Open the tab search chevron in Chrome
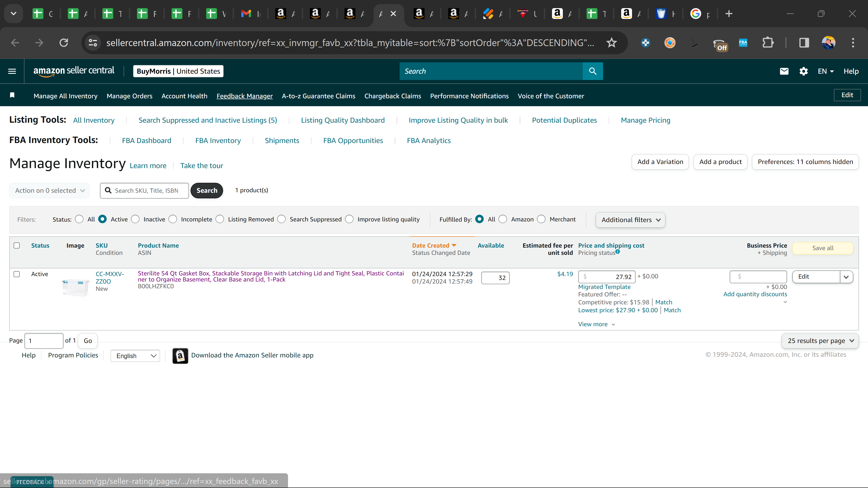The width and height of the screenshot is (868, 488). [x=14, y=14]
